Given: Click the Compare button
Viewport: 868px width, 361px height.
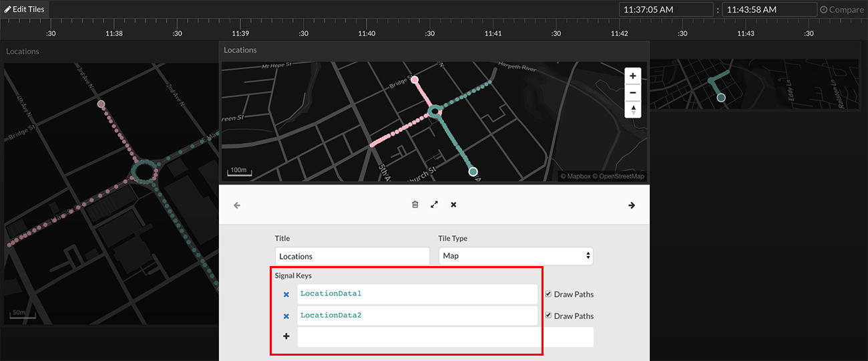Looking at the screenshot, I should pos(841,9).
